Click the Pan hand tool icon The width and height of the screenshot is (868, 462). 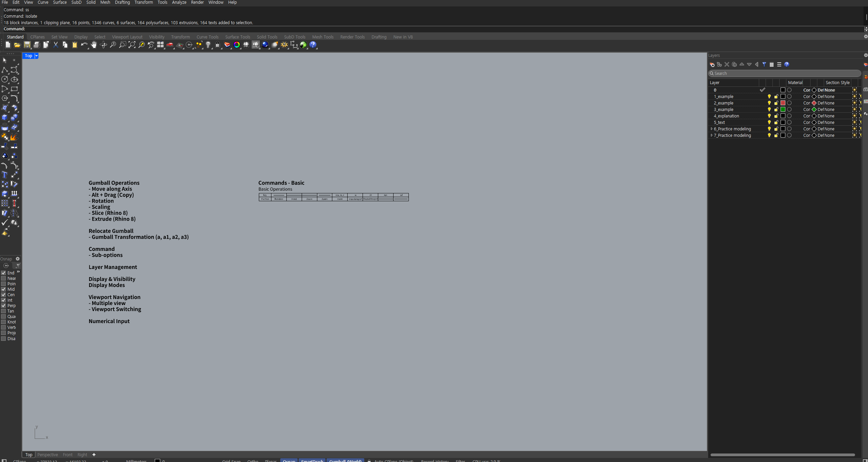point(94,45)
